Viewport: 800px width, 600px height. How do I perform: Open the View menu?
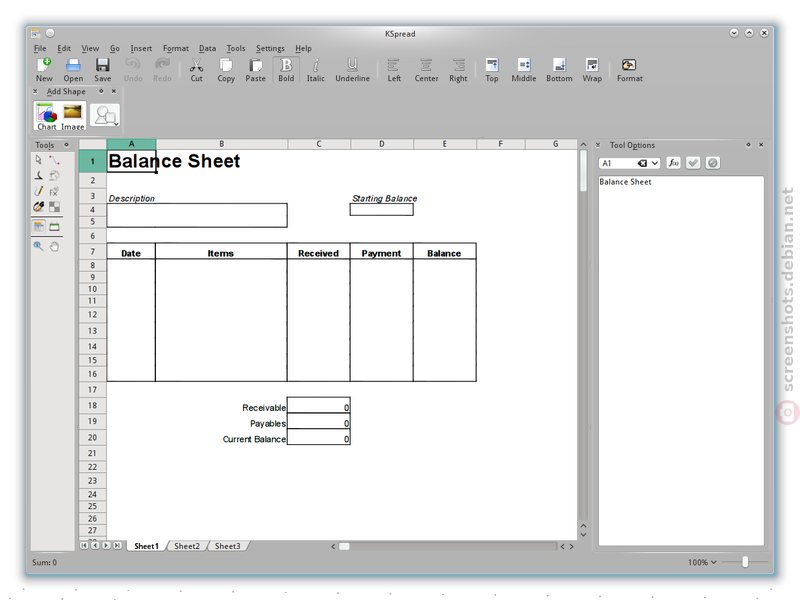pos(90,48)
